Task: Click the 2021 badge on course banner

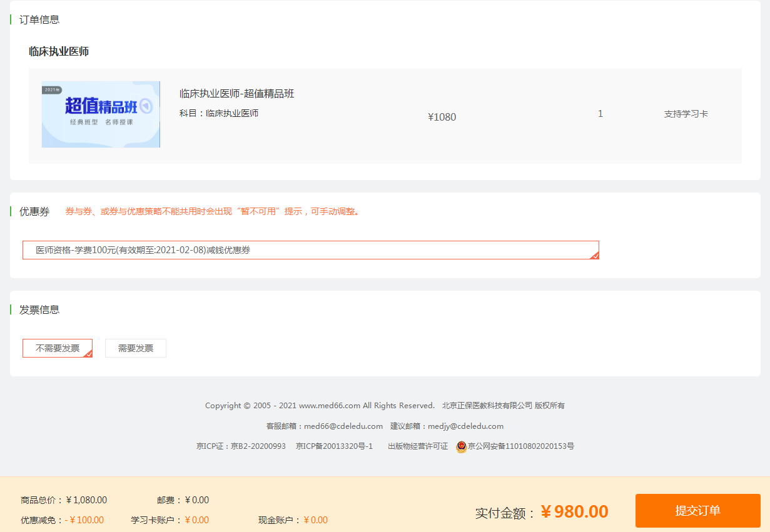Action: point(52,90)
